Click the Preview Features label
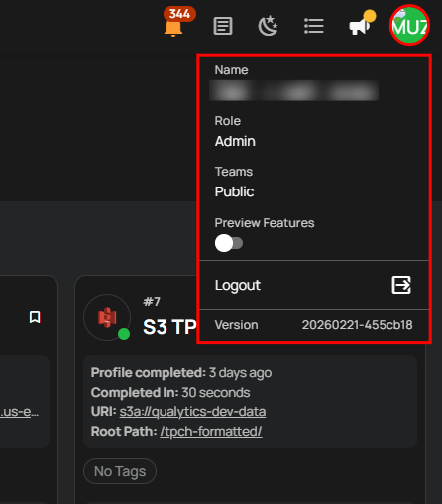 tap(265, 223)
